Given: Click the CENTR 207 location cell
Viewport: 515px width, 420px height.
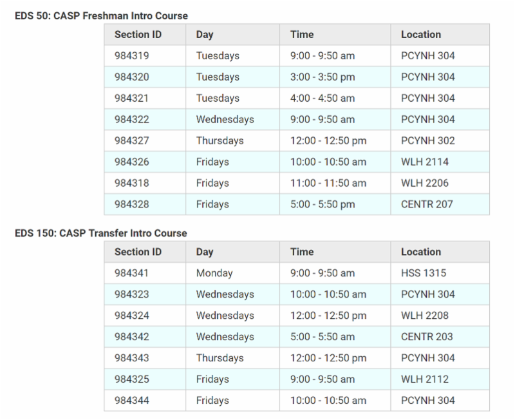Looking at the screenshot, I should 427,204.
